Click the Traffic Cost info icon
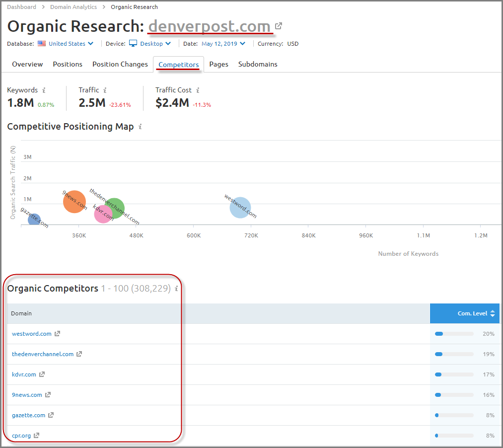Image resolution: width=503 pixels, height=448 pixels. pyautogui.click(x=198, y=90)
